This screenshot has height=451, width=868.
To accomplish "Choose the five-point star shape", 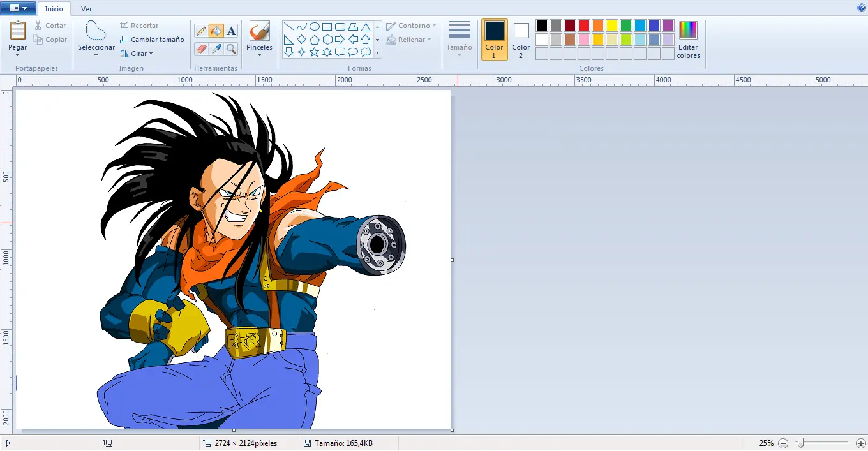I will [314, 52].
